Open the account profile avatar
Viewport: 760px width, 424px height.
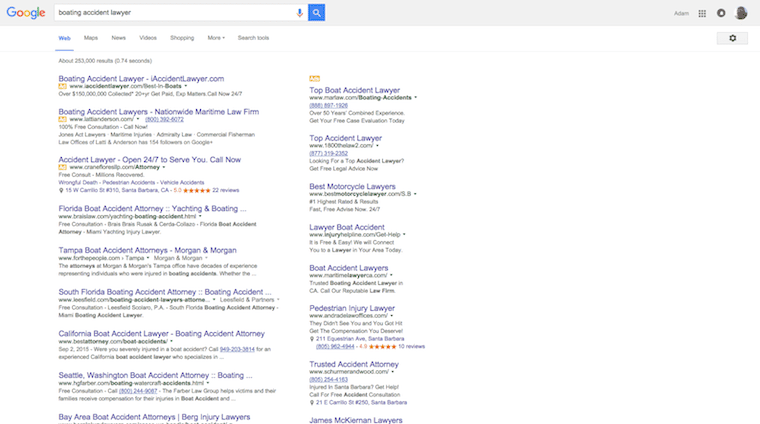click(741, 13)
